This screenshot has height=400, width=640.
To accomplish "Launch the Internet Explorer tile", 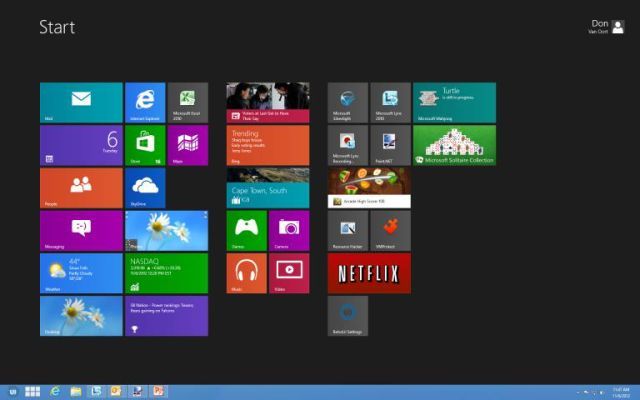I will [x=145, y=102].
